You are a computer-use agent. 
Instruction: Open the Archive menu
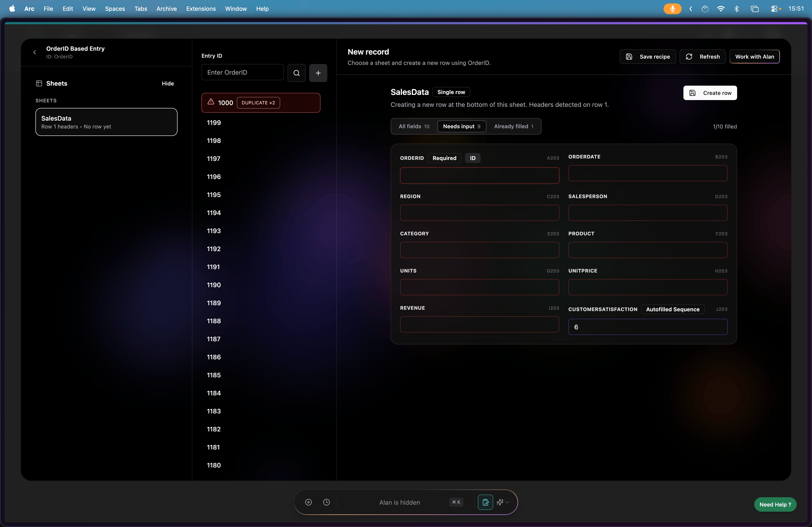166,9
